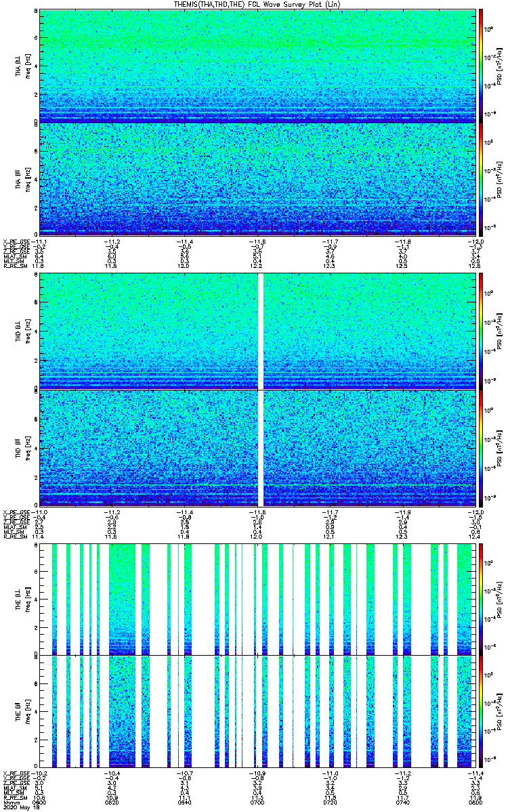The image size is (508, 812).
Task: Click the PSD color bar beside THA B-perpendicular
Action: pyautogui.click(x=481, y=66)
